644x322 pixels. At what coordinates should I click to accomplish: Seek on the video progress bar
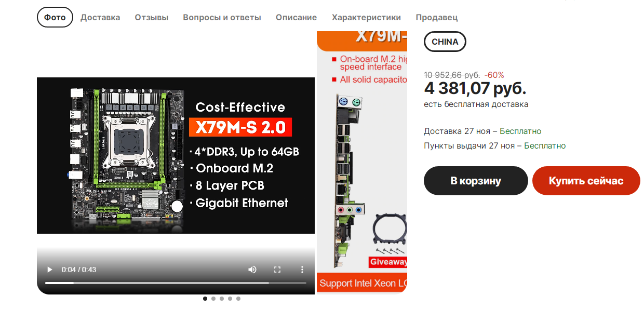[x=176, y=283]
